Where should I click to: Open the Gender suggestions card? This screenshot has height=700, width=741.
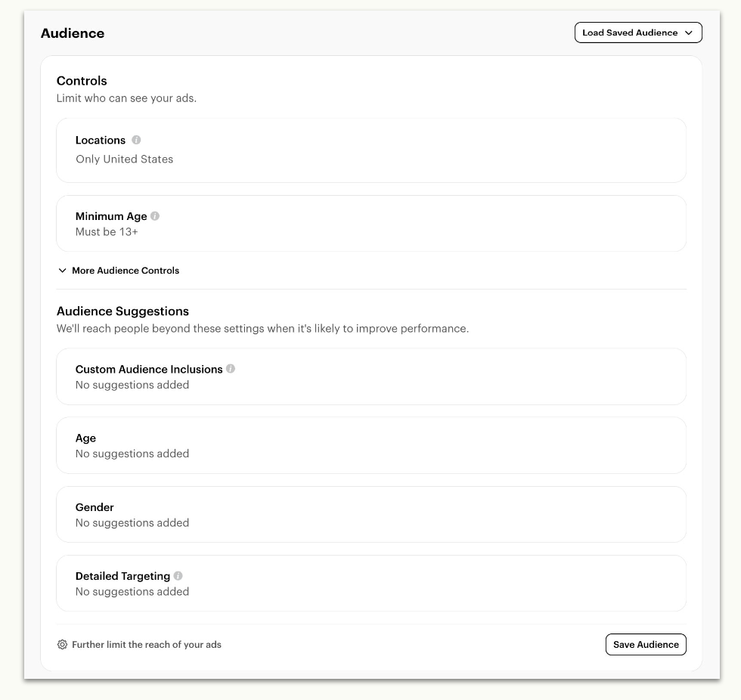(371, 514)
